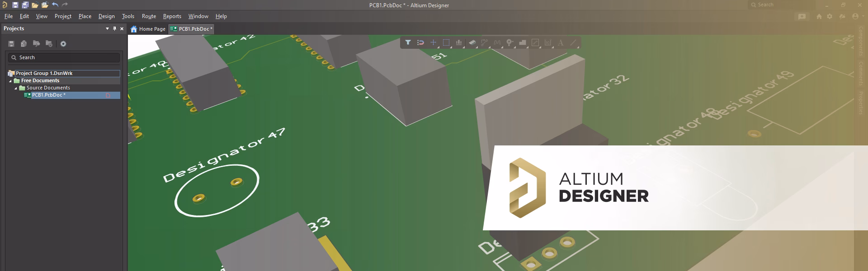
Task: Select the Move Objects cross-arrow tool
Action: coord(433,42)
